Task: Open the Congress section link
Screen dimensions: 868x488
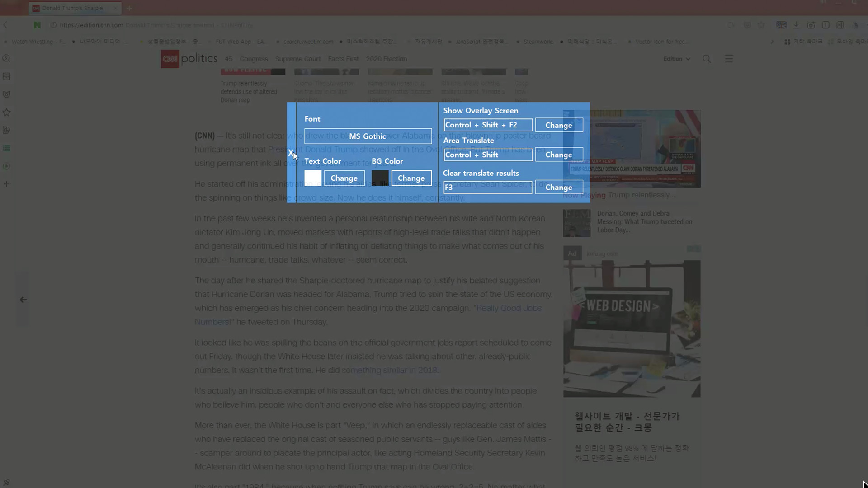Action: tap(254, 59)
